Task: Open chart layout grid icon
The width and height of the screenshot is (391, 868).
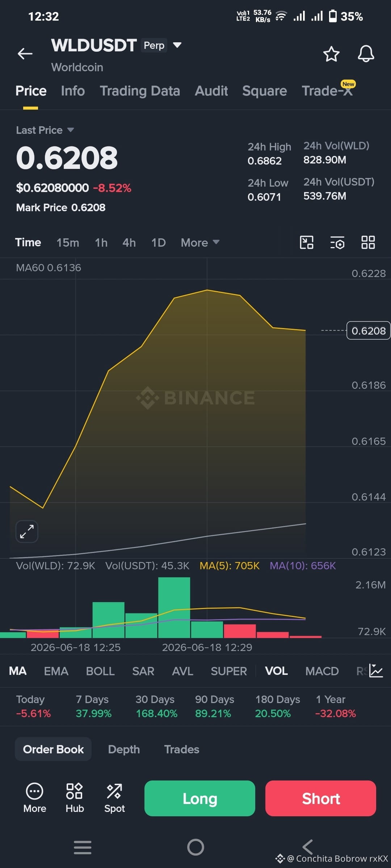Action: tap(368, 242)
